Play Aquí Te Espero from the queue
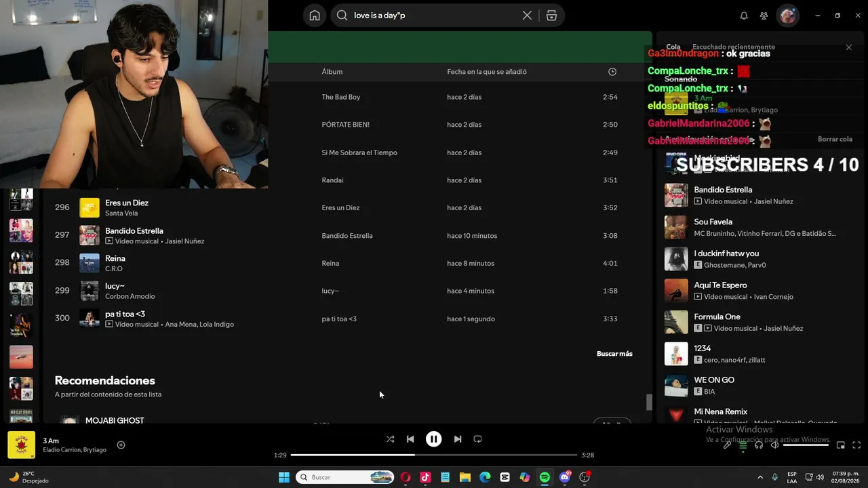 pyautogui.click(x=759, y=291)
